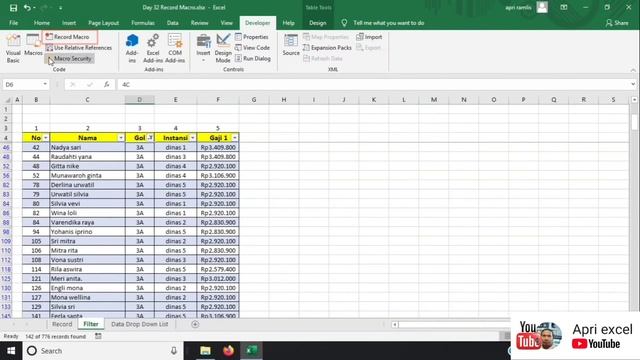
Task: Click the Share button
Action: click(x=617, y=23)
